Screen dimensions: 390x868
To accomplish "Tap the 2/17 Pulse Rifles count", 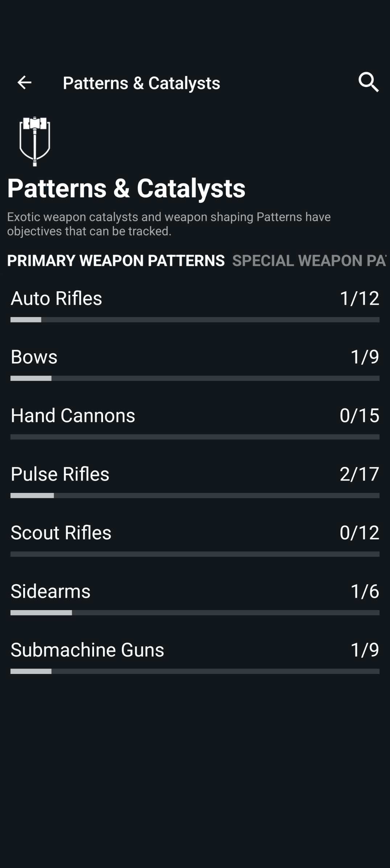I will tap(359, 474).
